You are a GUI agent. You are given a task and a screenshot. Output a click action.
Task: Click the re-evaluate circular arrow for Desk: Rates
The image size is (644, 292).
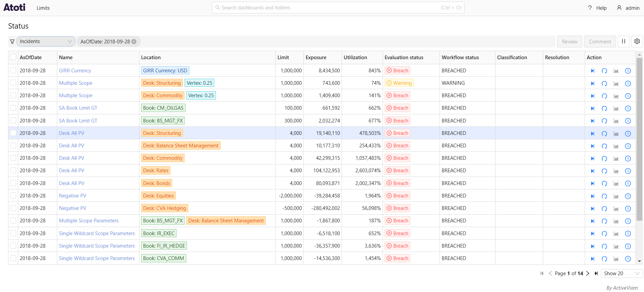pyautogui.click(x=604, y=171)
